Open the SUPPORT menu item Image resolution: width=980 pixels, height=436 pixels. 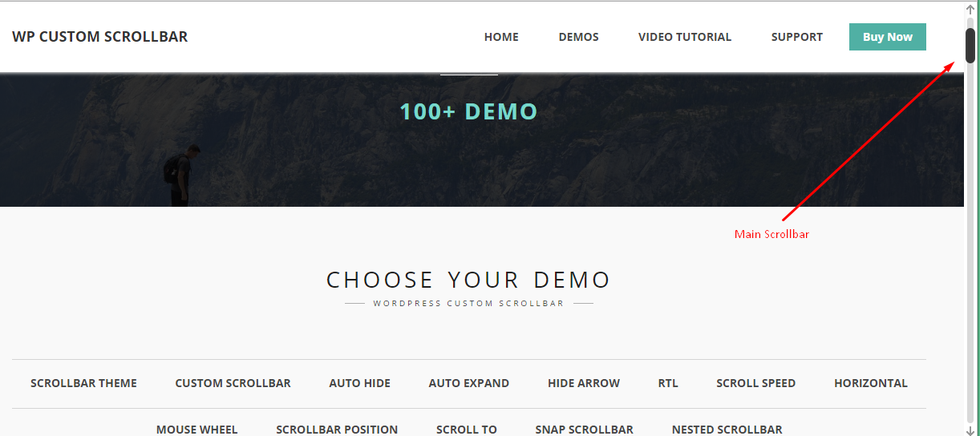(797, 37)
